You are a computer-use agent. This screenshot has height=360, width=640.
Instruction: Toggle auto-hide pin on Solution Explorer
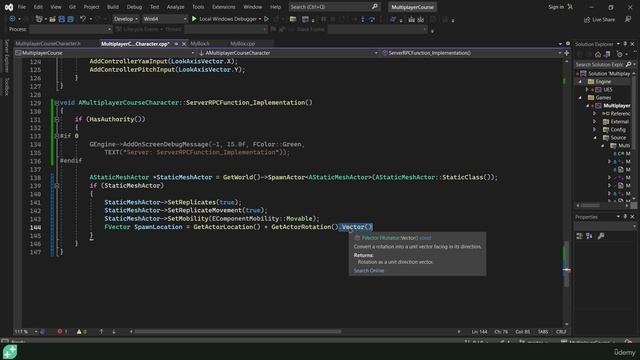click(625, 44)
